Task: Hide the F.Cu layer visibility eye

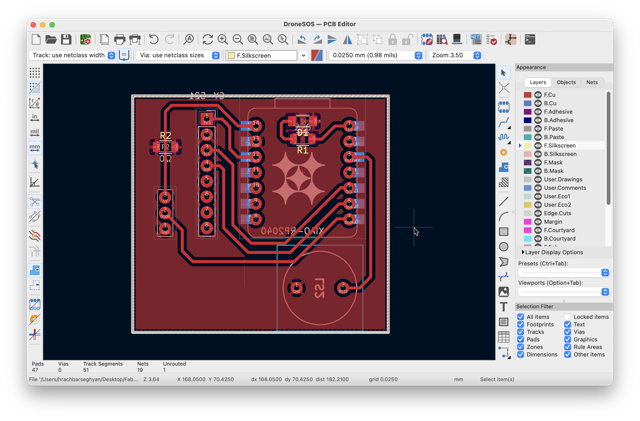Action: (x=538, y=95)
